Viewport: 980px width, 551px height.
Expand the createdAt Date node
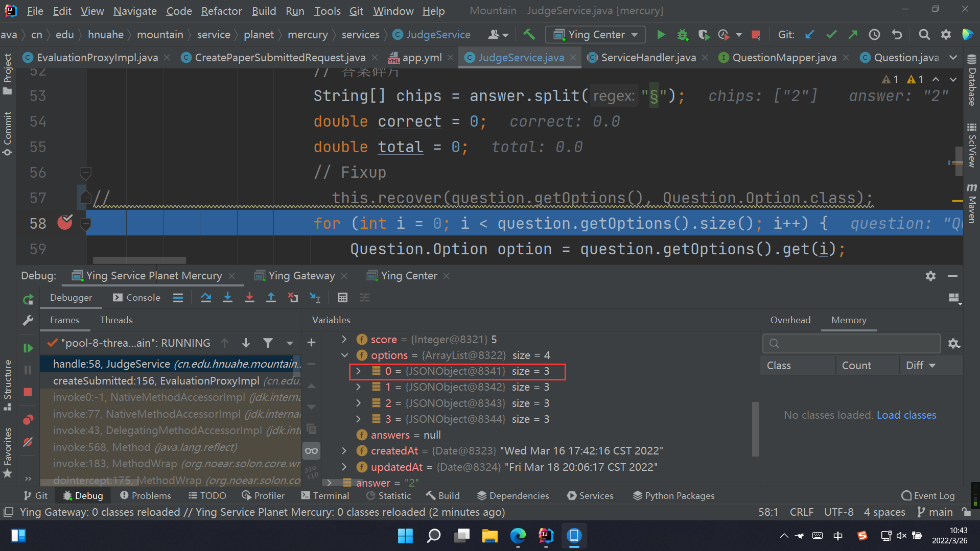tap(344, 450)
